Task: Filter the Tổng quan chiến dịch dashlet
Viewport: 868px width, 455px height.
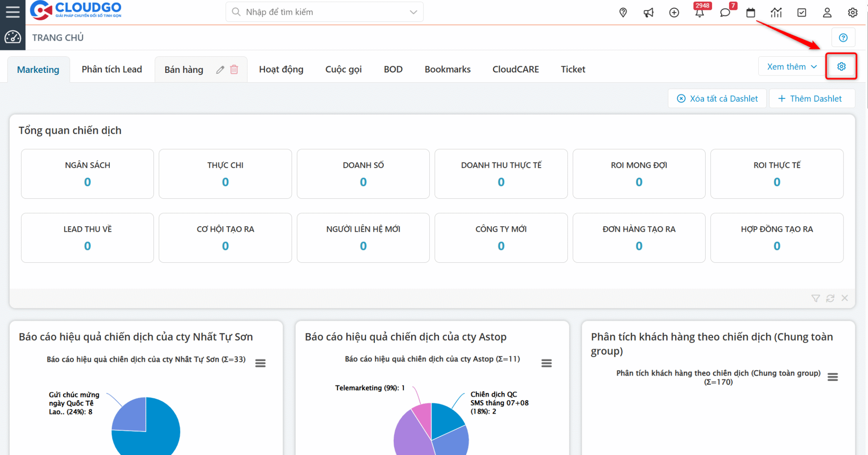Action: [815, 298]
